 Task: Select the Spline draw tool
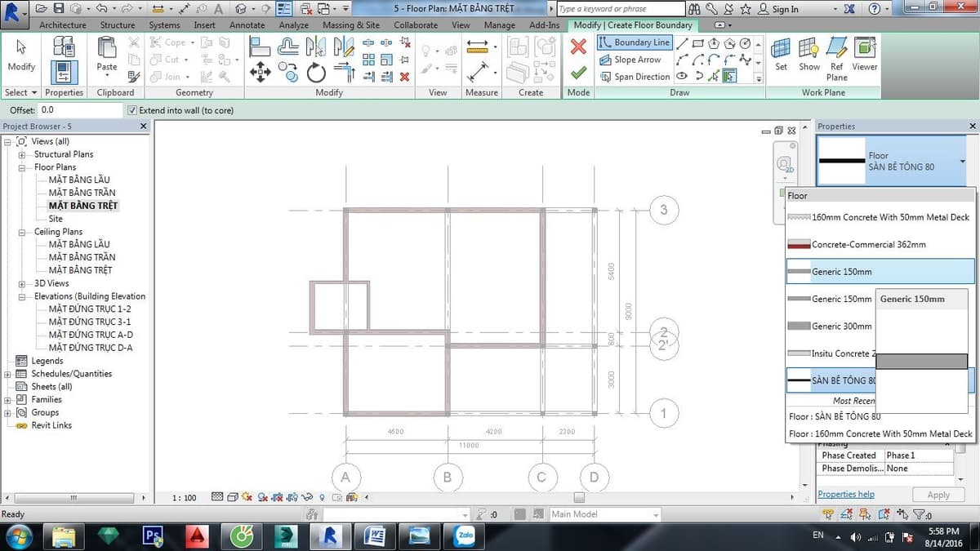[745, 60]
